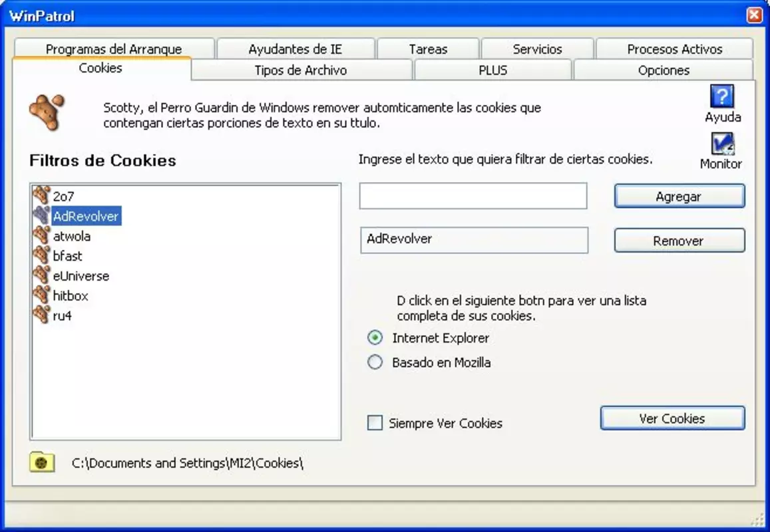Select the Internet Explorer radio button
The image size is (770, 532).
click(x=375, y=338)
